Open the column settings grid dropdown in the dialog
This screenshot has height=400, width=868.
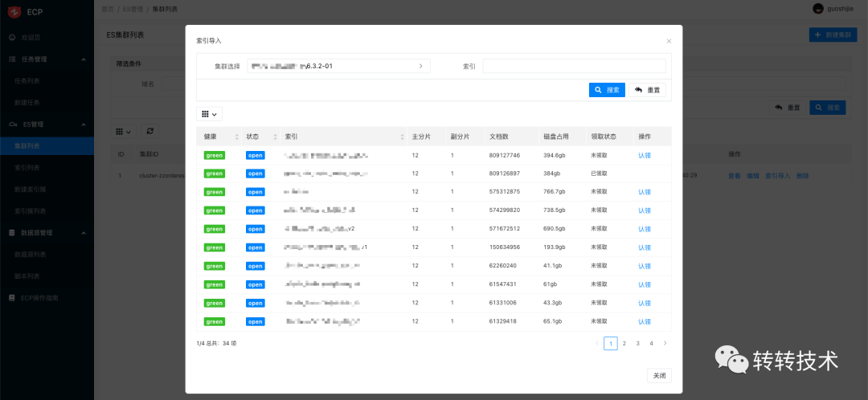209,114
